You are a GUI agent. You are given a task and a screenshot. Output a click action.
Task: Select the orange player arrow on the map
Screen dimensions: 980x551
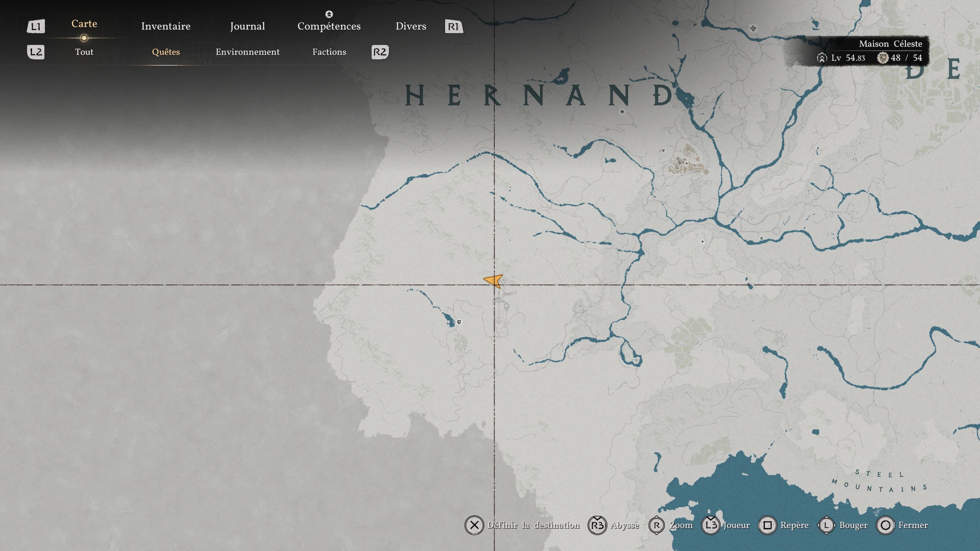493,281
